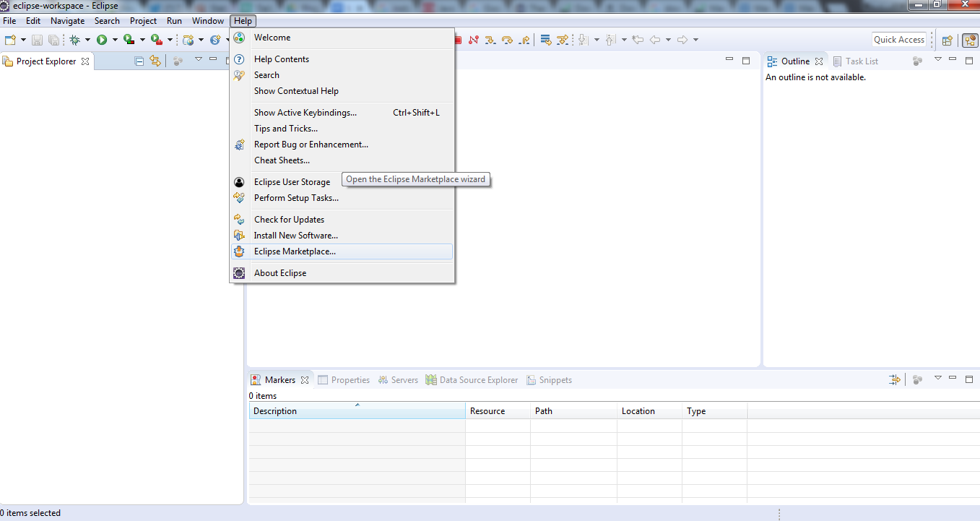The width and height of the screenshot is (980, 521).
Task: Open the Open Perspective icon
Action: coord(947,40)
